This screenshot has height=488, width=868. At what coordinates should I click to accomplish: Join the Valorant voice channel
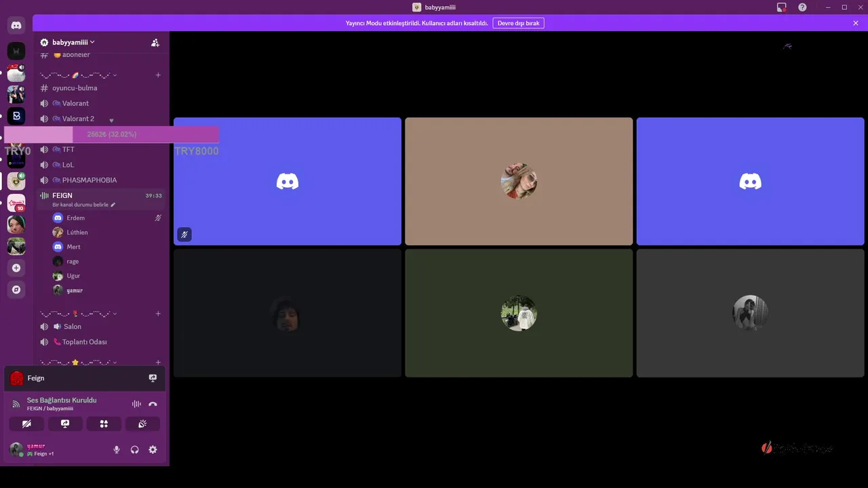[100, 103]
